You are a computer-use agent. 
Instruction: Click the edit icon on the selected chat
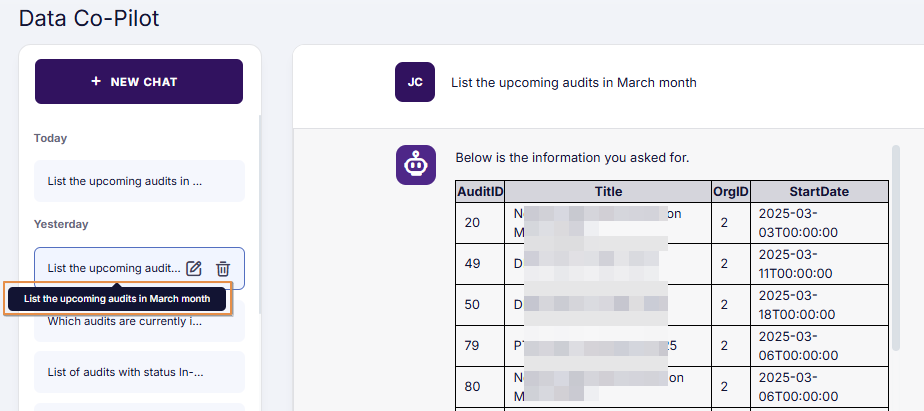(x=194, y=268)
